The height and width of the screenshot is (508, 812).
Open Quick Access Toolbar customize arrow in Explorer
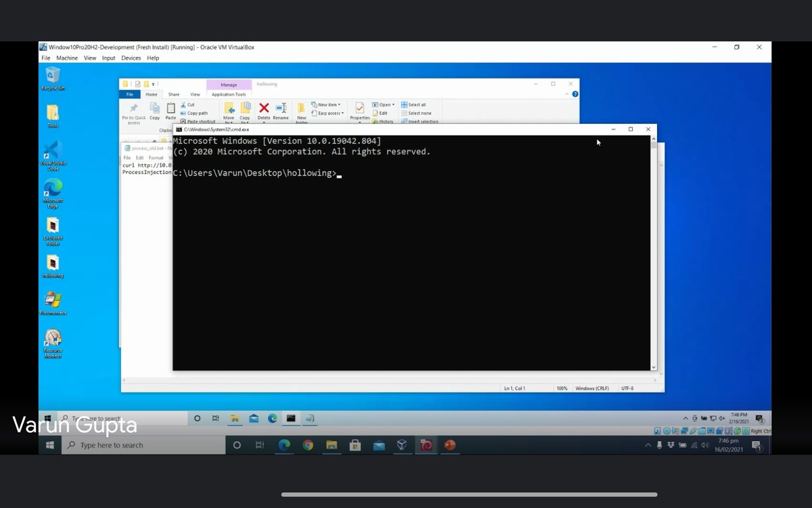pyautogui.click(x=155, y=84)
